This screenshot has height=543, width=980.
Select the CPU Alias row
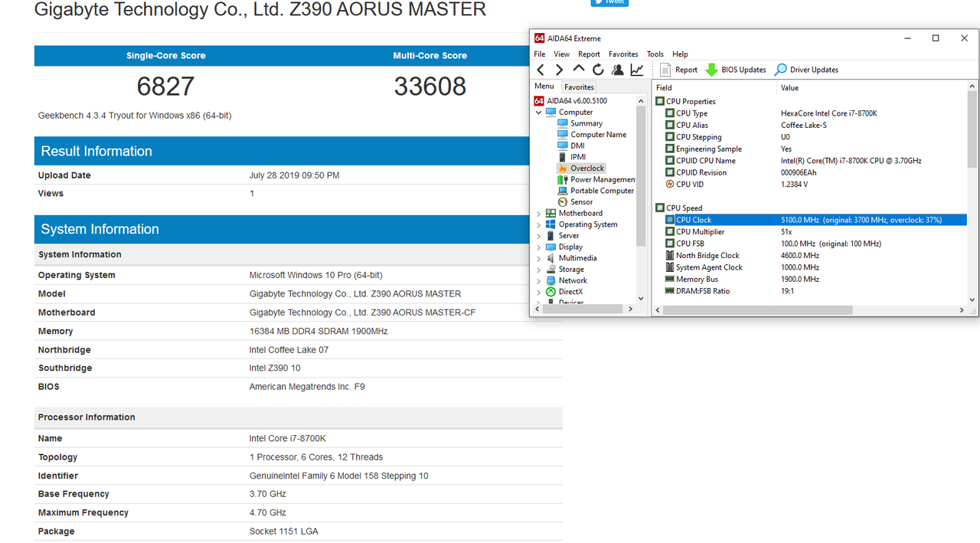[x=812, y=125]
